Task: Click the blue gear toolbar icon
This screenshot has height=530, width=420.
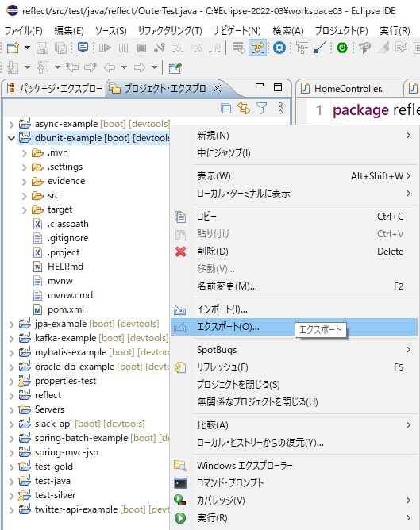Action: point(279,48)
